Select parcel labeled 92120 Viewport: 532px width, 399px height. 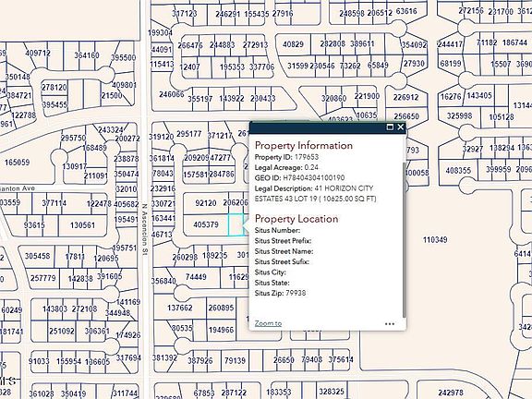(206, 203)
